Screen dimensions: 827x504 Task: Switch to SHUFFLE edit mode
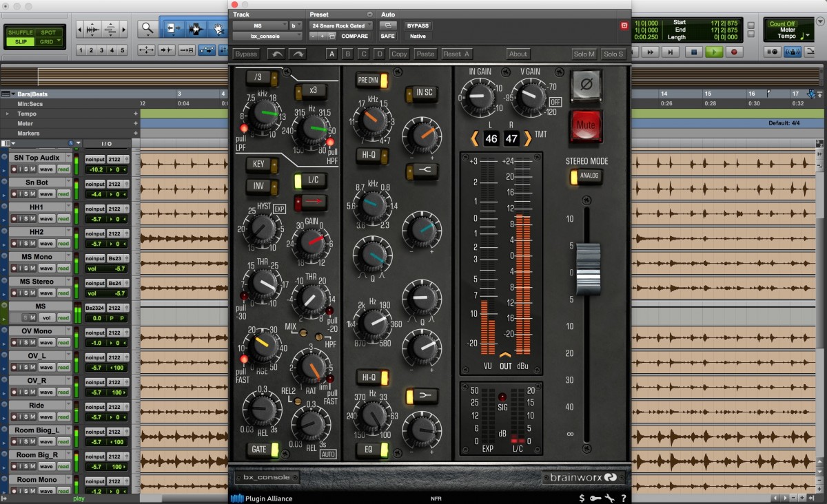tap(20, 32)
